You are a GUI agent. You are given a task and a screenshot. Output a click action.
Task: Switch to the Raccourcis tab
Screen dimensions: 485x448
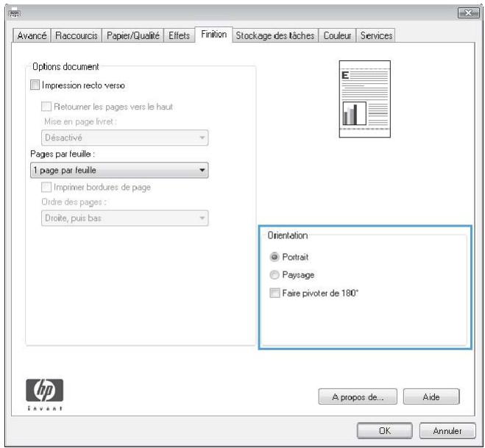[x=77, y=35]
